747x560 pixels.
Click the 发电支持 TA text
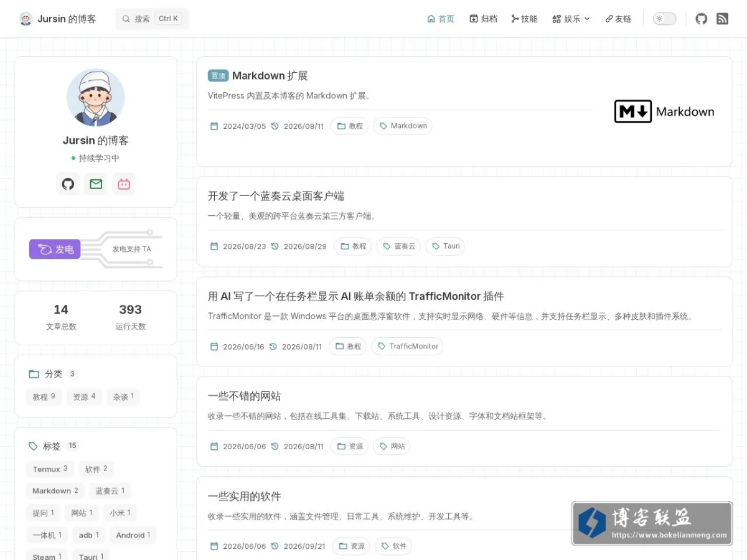tap(131, 249)
